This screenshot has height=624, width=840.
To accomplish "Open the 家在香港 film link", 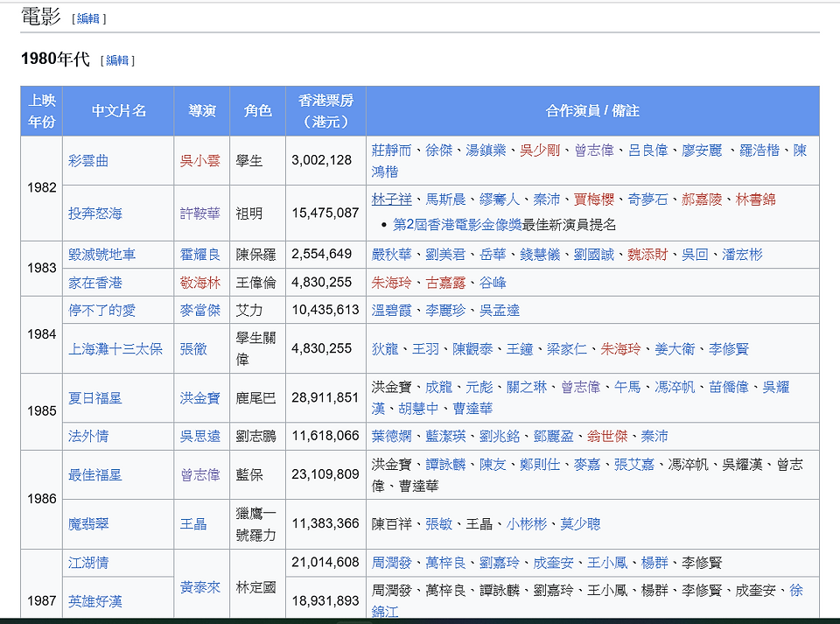I will pyautogui.click(x=95, y=283).
